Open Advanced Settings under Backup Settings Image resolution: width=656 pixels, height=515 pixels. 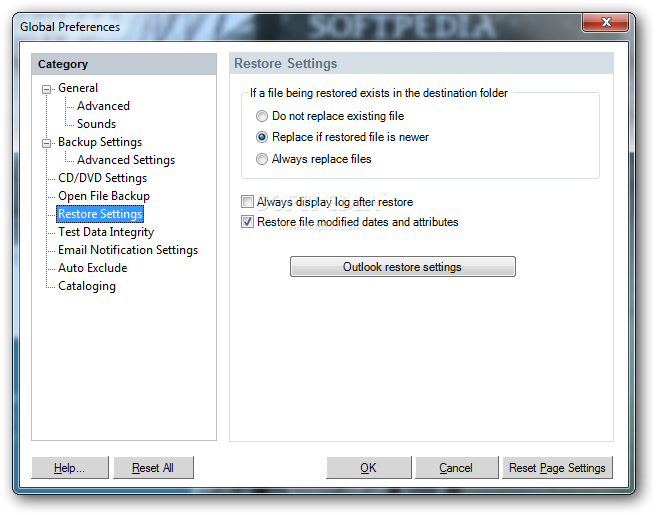point(126,160)
